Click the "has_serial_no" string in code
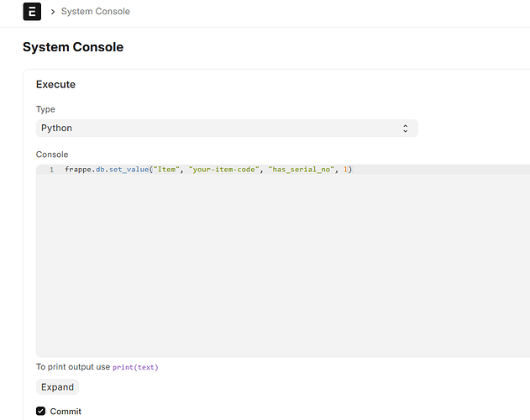Viewport: 530px width, 420px height. 301,170
